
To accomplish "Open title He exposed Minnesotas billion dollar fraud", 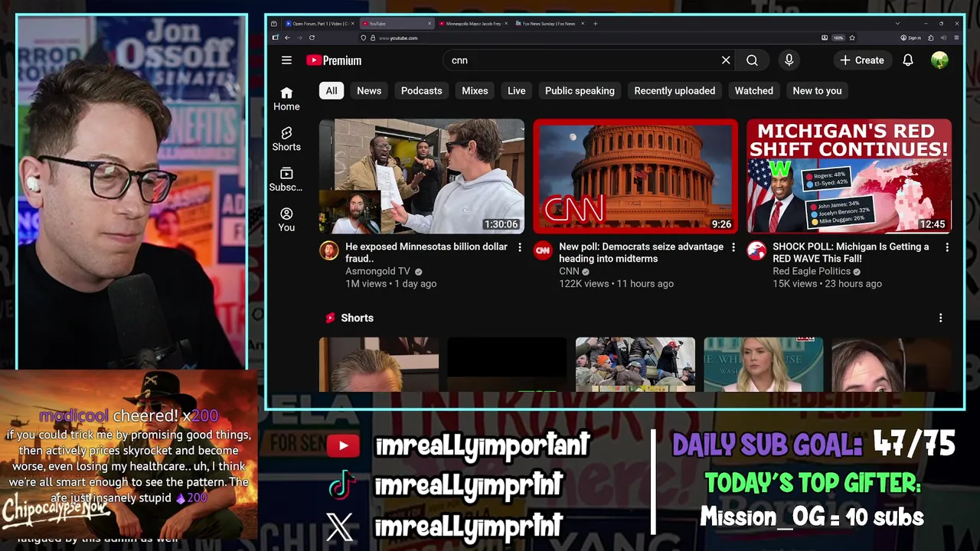I will point(426,253).
